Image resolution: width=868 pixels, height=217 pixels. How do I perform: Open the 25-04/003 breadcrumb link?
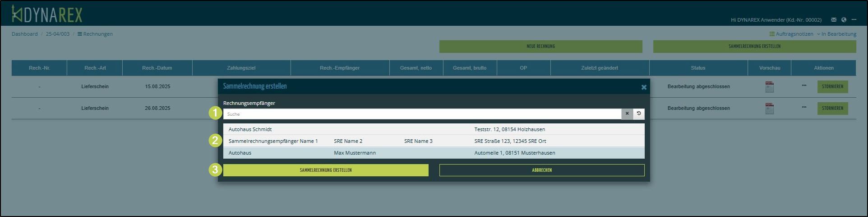pos(58,34)
